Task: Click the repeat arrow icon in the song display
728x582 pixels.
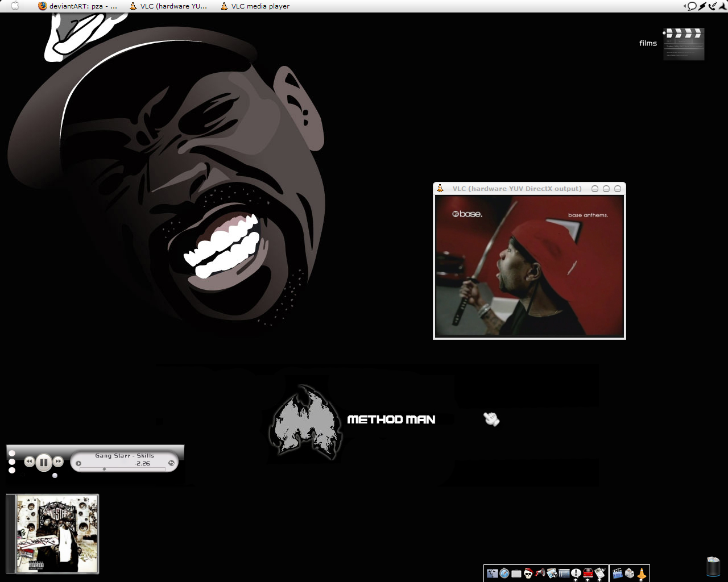Action: coord(171,463)
